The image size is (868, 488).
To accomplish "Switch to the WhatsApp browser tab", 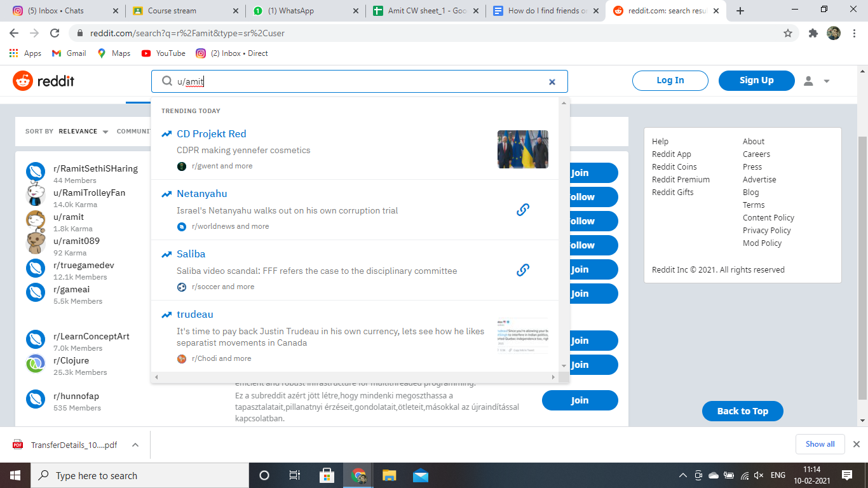I will tap(305, 11).
